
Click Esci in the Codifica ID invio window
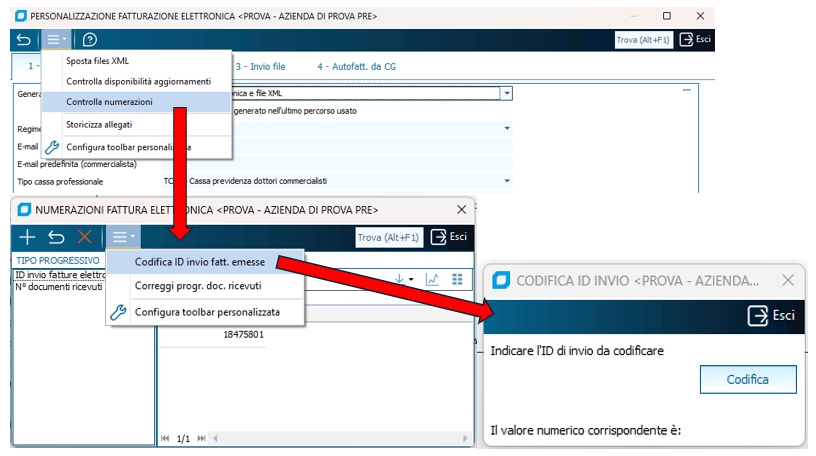(771, 315)
